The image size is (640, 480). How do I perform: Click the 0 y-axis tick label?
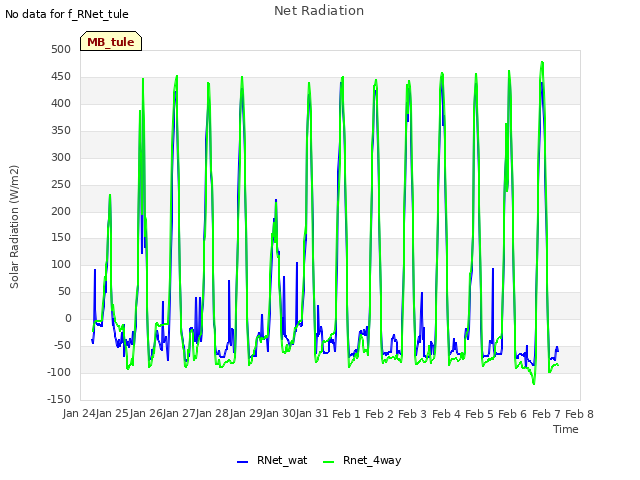coord(68,319)
